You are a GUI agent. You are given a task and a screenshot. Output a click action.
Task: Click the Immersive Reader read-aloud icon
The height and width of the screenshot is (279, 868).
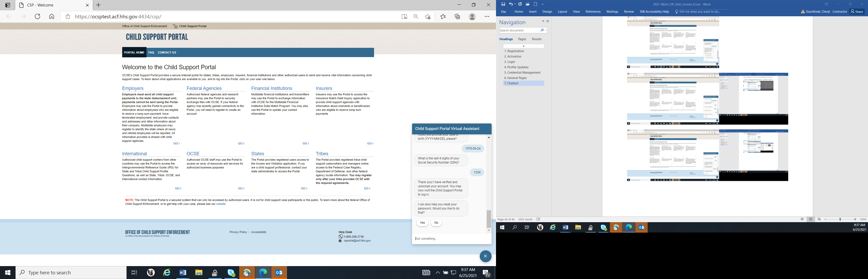tap(404, 17)
